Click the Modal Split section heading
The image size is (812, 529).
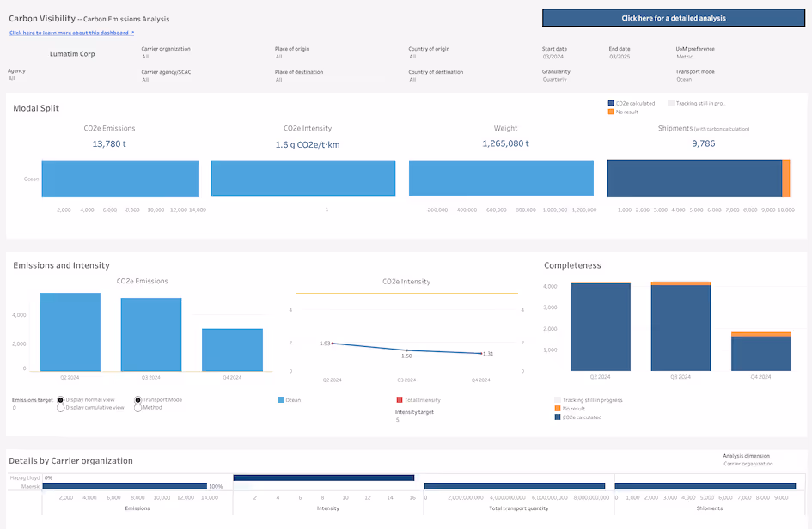point(36,108)
